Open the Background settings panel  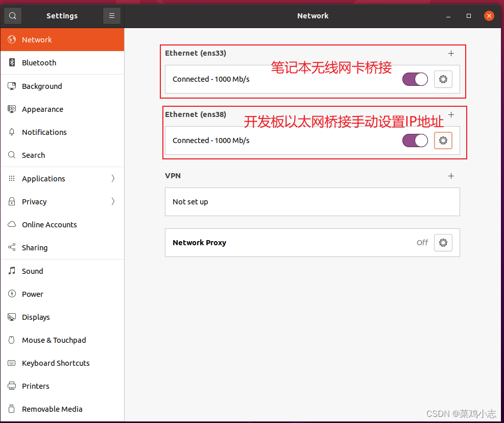[62, 86]
